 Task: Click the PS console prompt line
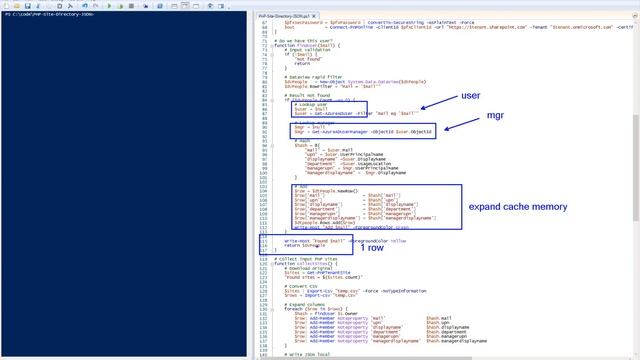50,14
